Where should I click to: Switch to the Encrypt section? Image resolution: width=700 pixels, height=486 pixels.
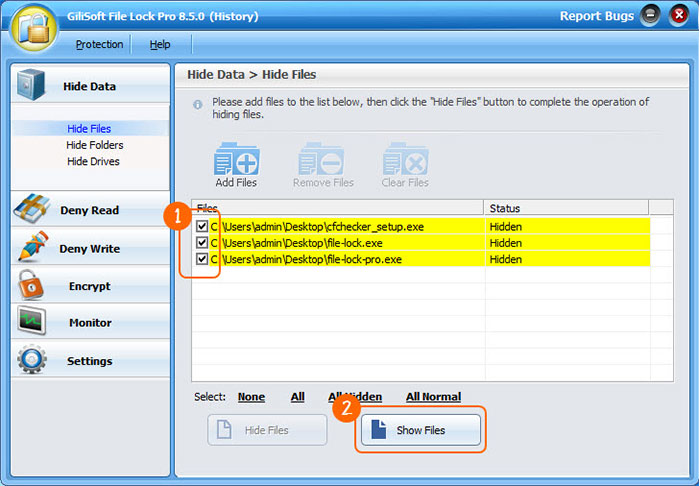coord(90,285)
